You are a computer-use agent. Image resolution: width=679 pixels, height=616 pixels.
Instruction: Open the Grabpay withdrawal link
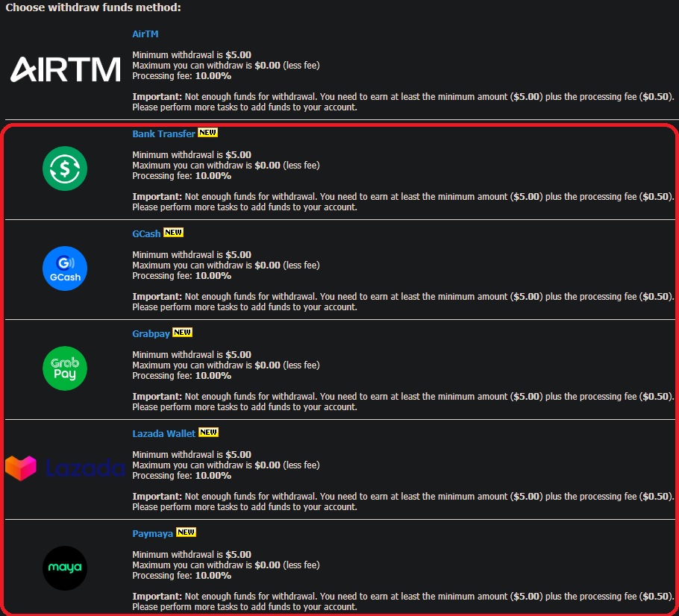[x=151, y=334]
